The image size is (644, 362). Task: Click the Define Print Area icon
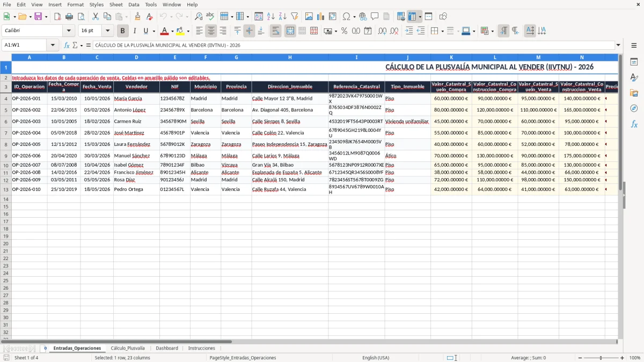[400, 17]
